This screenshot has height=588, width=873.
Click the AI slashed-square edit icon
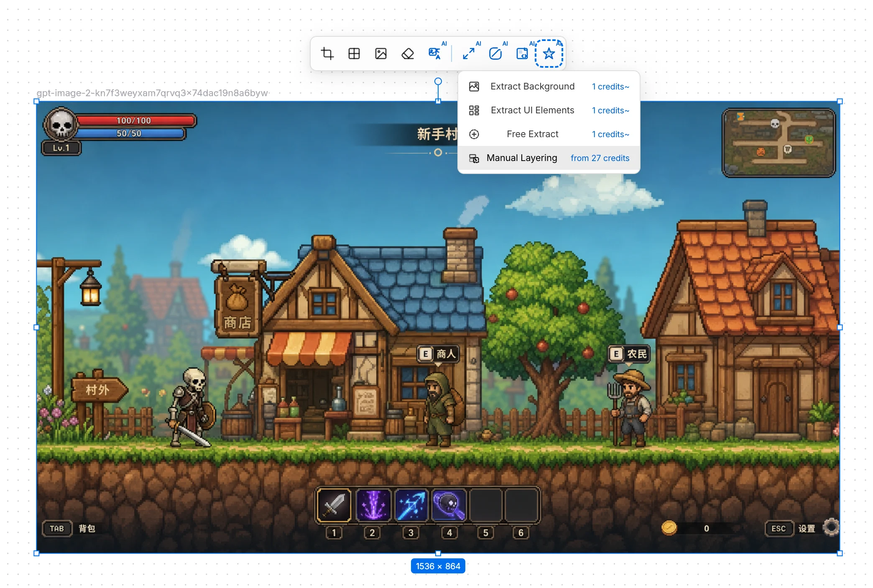495,54
